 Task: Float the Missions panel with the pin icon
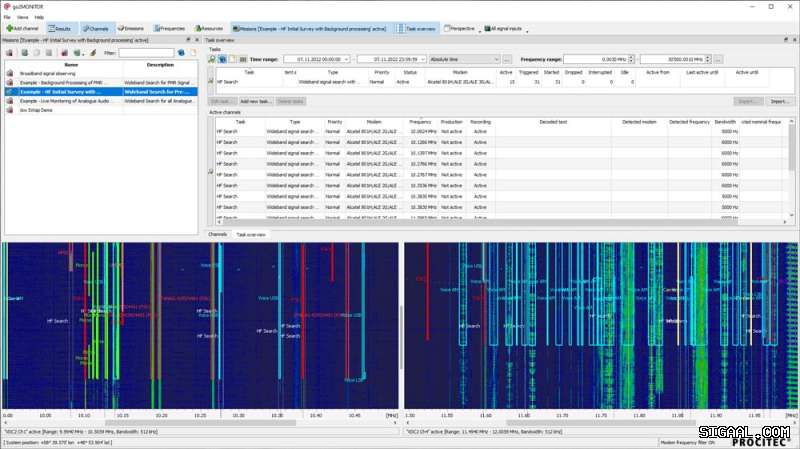188,40
